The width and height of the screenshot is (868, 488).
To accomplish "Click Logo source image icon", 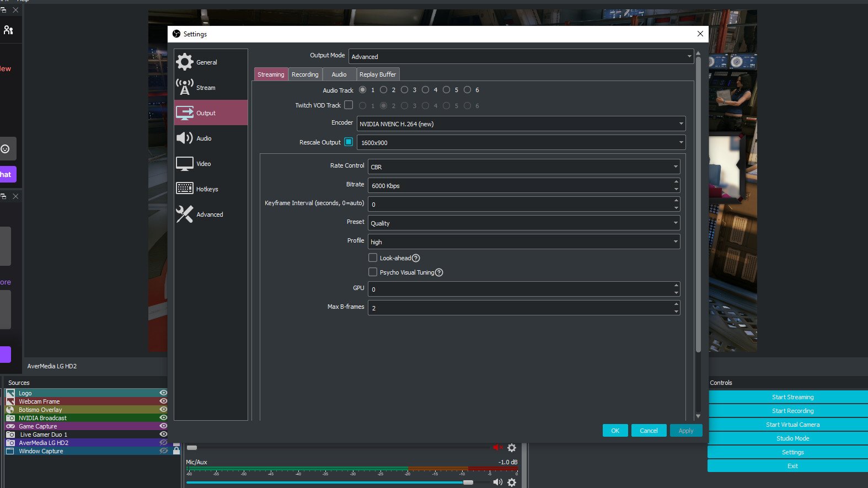I will (10, 393).
